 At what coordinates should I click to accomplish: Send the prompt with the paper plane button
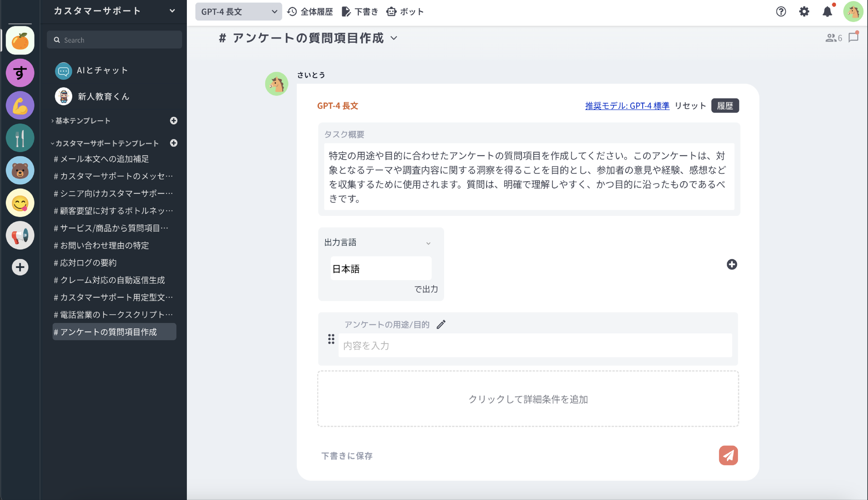point(728,455)
